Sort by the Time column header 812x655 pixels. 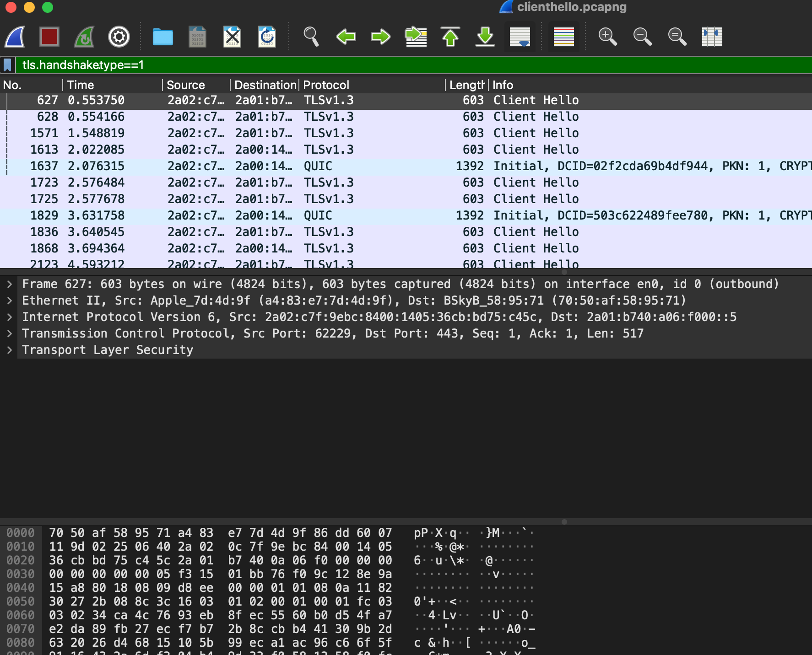click(x=113, y=85)
